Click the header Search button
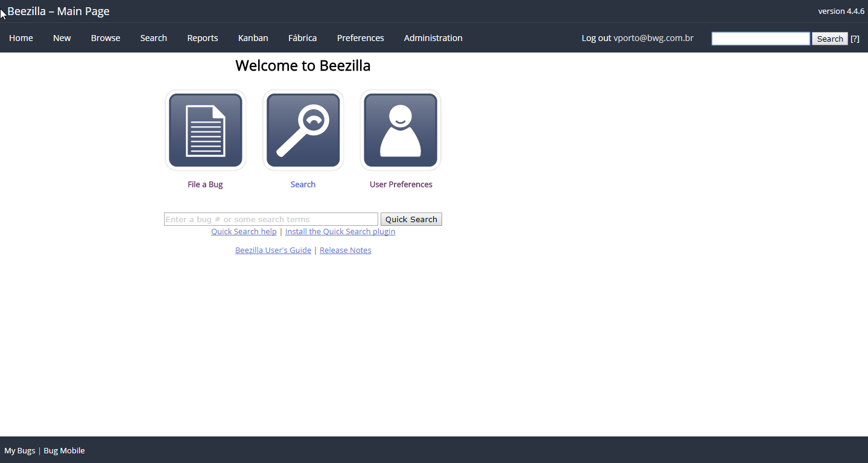Image resolution: width=868 pixels, height=463 pixels. (x=830, y=39)
